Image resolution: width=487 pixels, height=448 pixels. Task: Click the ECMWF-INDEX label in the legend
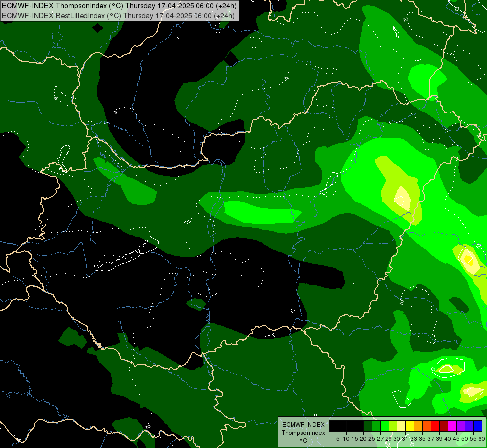tap(303, 425)
